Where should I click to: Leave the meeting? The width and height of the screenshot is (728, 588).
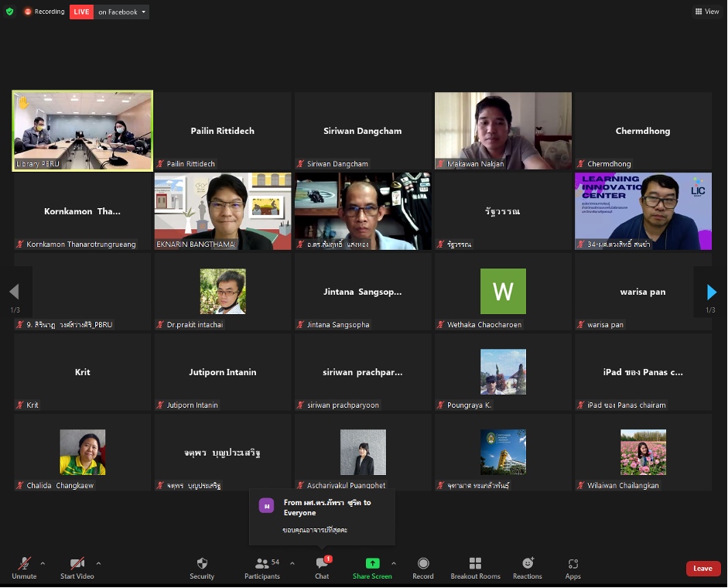[702, 569]
